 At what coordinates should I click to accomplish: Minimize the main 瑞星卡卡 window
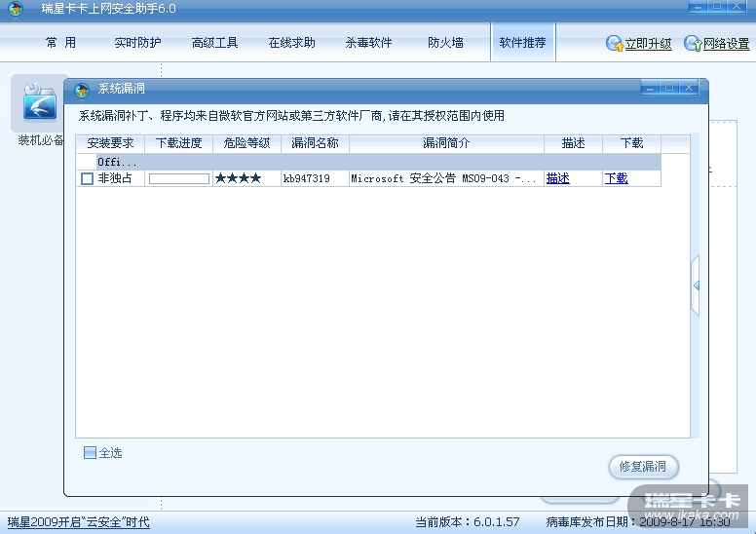point(698,6)
